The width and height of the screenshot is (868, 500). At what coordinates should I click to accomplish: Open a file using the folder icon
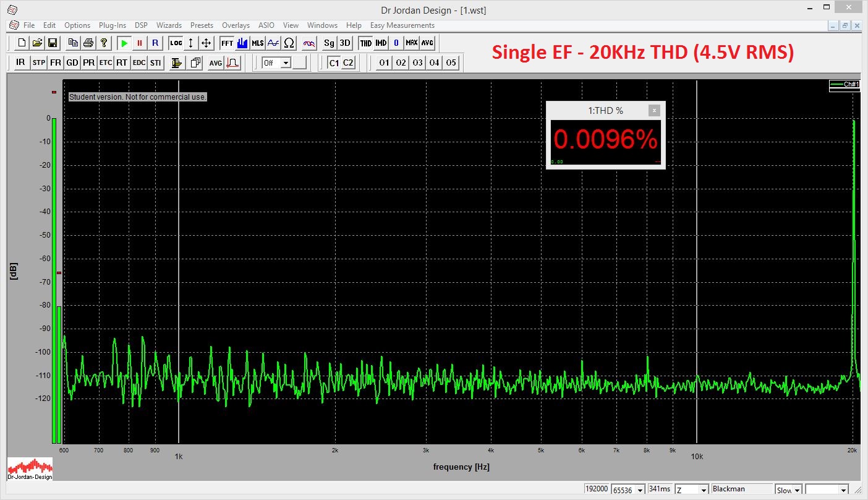pyautogui.click(x=37, y=43)
